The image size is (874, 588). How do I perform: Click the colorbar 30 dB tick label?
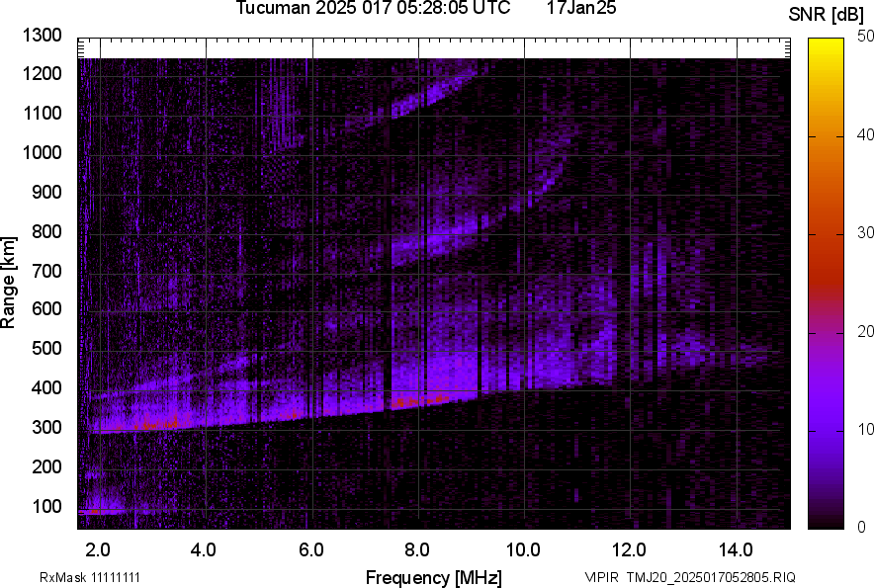[866, 232]
